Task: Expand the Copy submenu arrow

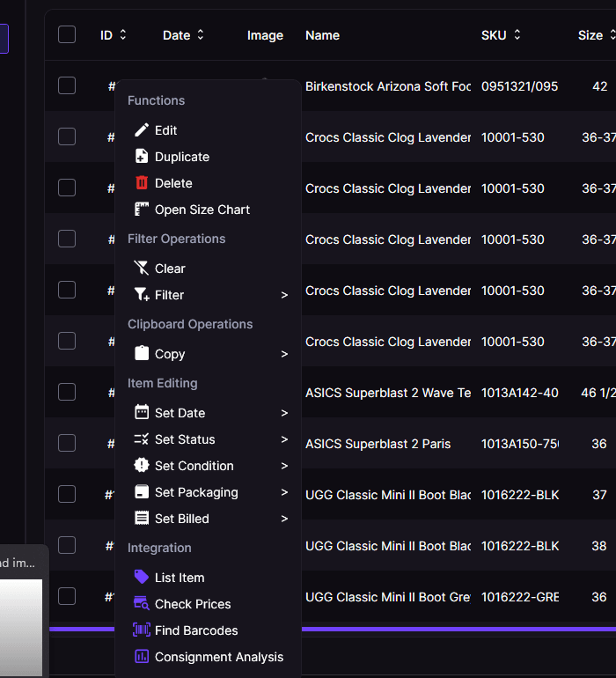Action: (284, 354)
